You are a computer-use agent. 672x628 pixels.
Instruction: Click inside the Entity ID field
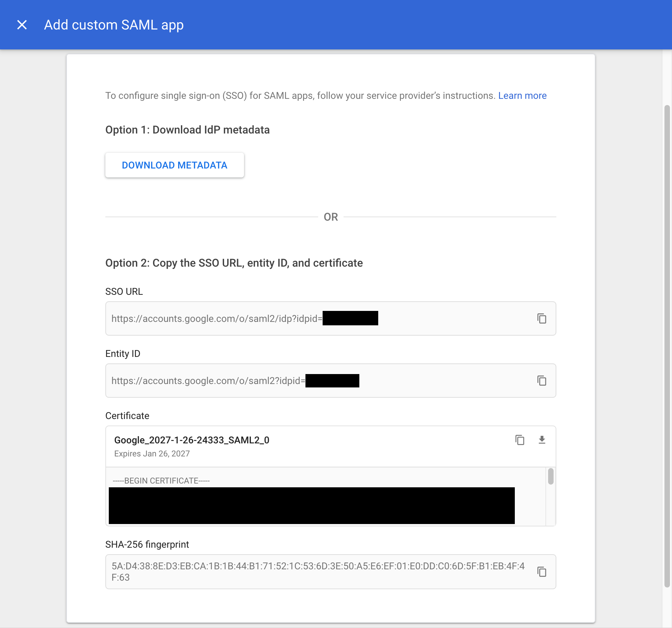click(331, 381)
